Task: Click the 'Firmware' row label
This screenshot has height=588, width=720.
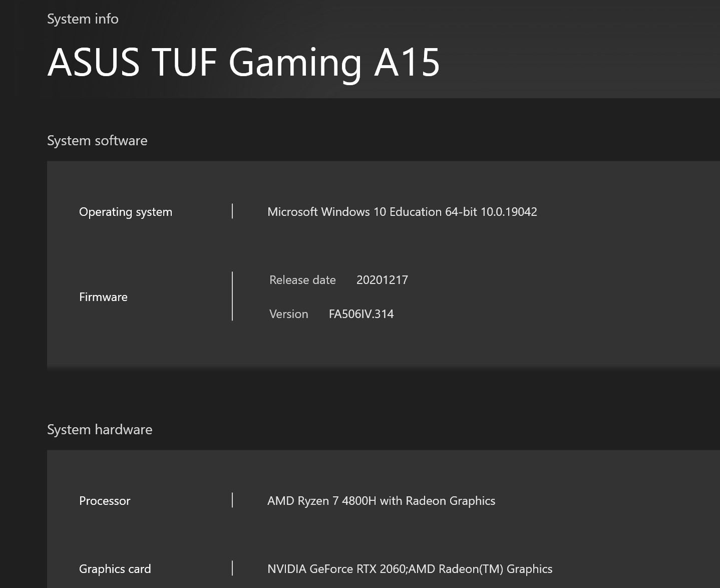Action: [x=103, y=297]
